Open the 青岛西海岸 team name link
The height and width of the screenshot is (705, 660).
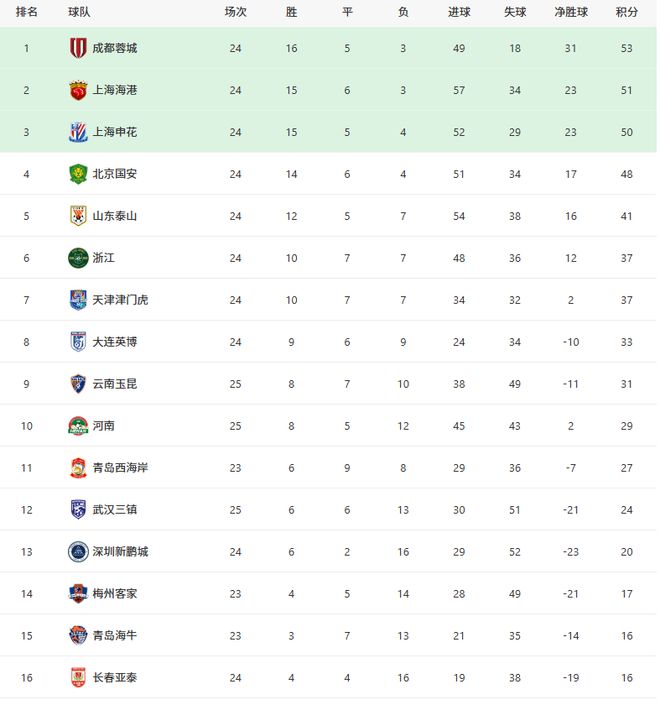[x=120, y=468]
